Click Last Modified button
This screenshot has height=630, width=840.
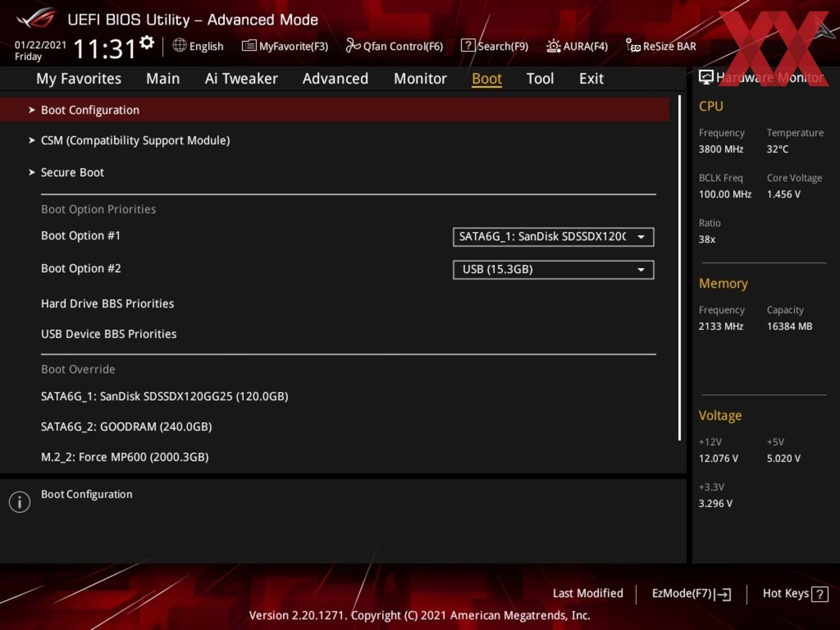coord(588,593)
